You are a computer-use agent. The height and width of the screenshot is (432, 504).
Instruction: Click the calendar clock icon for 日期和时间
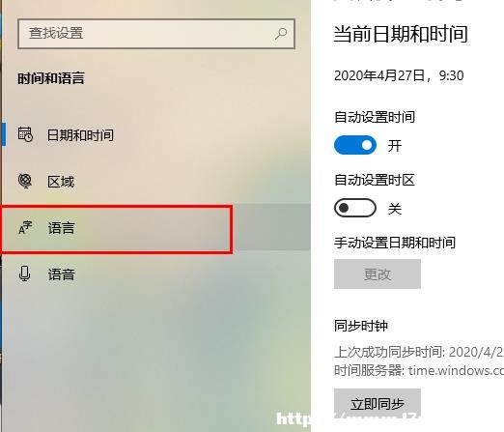pyautogui.click(x=25, y=134)
